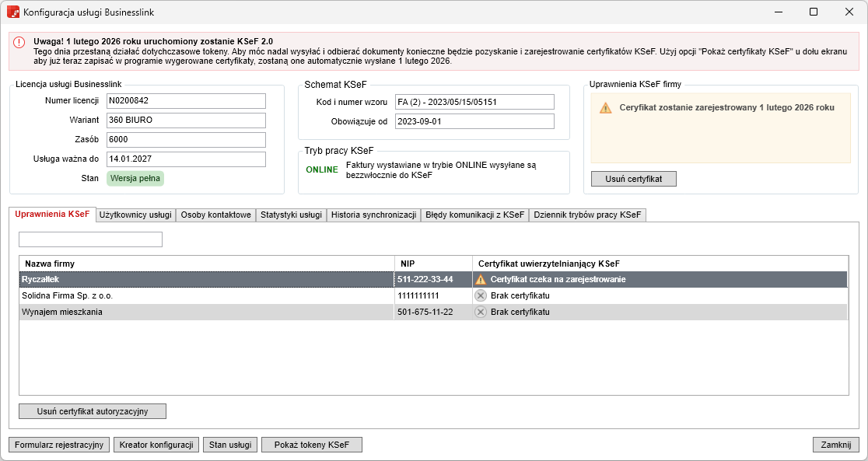Image resolution: width=868 pixels, height=461 pixels.
Task: Open the Użytkownicy usługi tab
Action: tap(135, 215)
